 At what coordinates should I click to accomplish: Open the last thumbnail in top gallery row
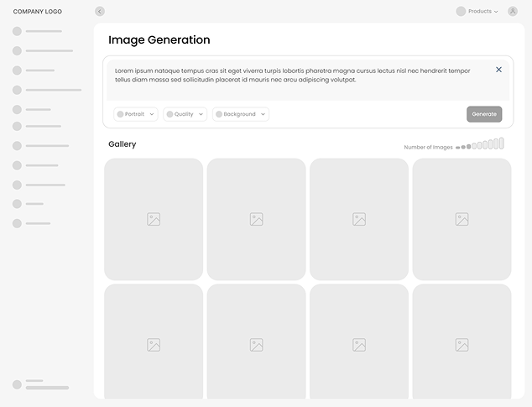point(462,219)
